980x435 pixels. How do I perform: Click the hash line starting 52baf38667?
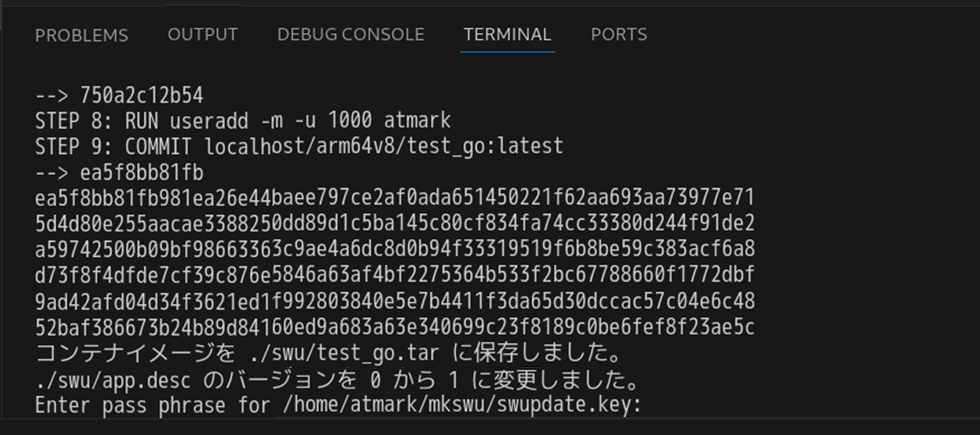[395, 328]
